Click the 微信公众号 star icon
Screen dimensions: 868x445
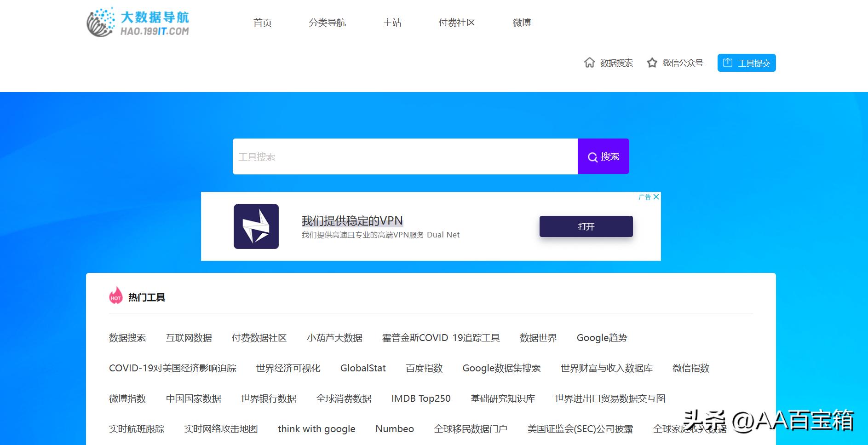(x=653, y=63)
